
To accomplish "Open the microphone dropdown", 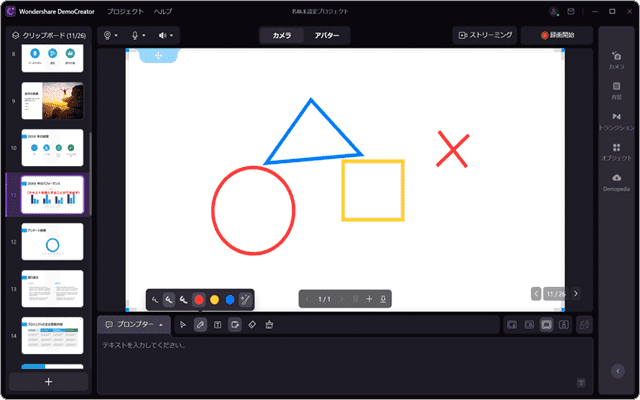I will [138, 36].
